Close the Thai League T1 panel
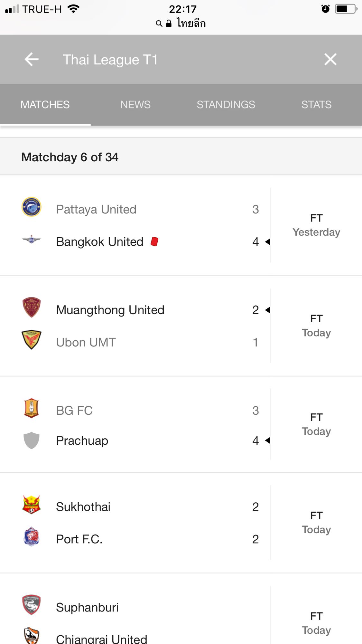 [330, 60]
